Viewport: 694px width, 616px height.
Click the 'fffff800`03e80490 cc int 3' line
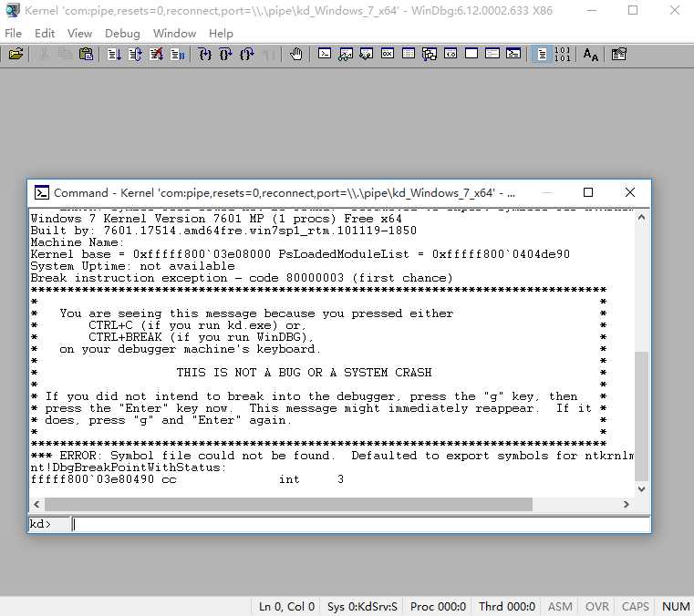187,480
